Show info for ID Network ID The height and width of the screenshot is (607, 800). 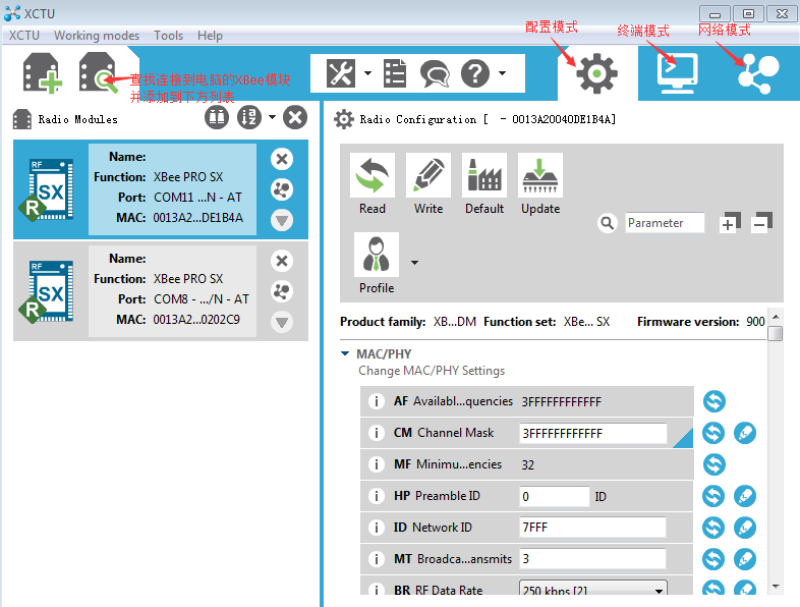377,528
